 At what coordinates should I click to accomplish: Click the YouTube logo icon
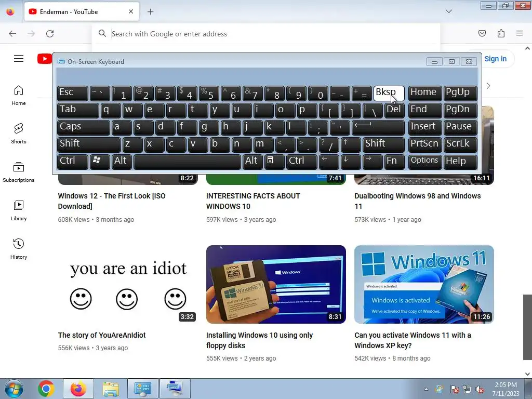click(45, 59)
